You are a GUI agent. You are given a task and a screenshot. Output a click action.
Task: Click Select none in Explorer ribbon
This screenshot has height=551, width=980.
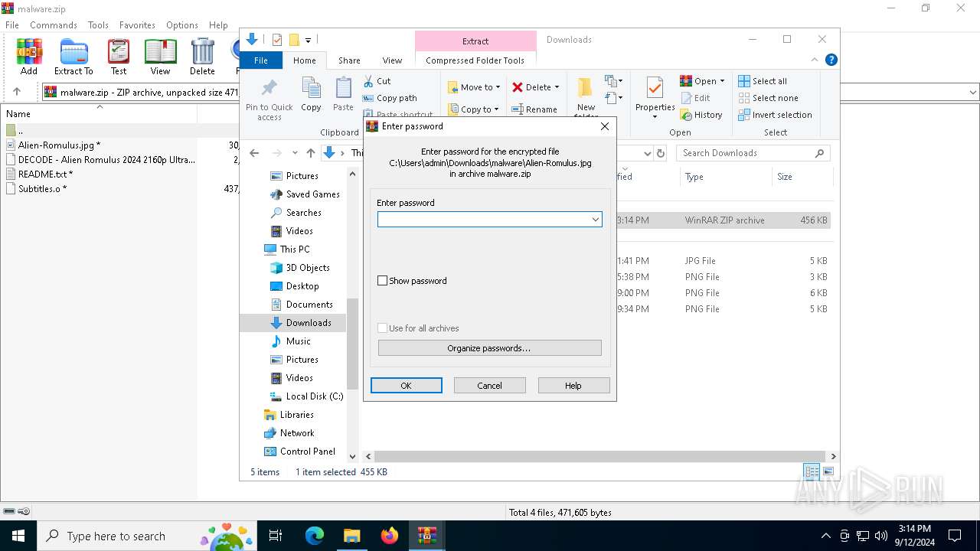(x=769, y=98)
